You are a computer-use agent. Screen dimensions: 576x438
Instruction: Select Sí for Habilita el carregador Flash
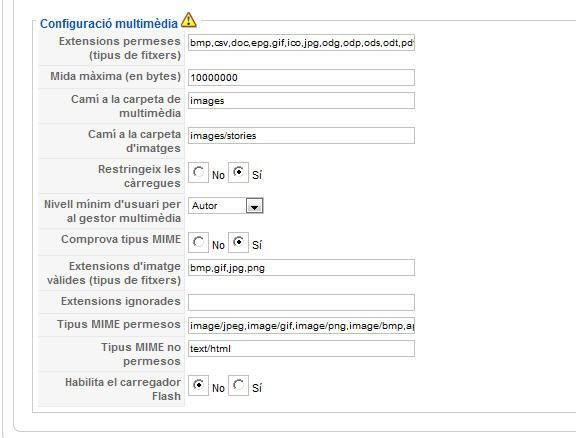(238, 385)
